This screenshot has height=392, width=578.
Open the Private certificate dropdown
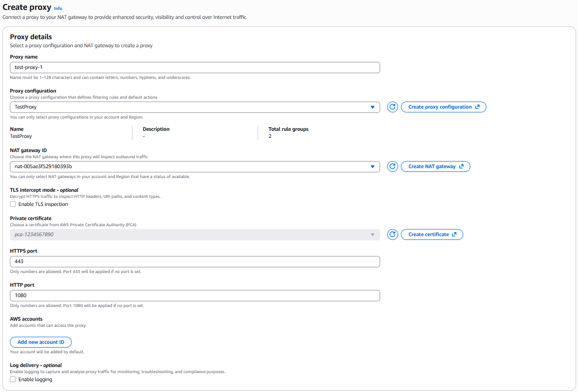(x=195, y=235)
